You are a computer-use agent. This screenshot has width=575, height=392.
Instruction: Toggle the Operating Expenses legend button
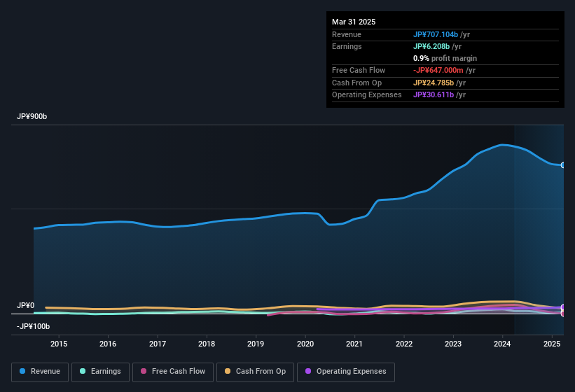(x=346, y=372)
